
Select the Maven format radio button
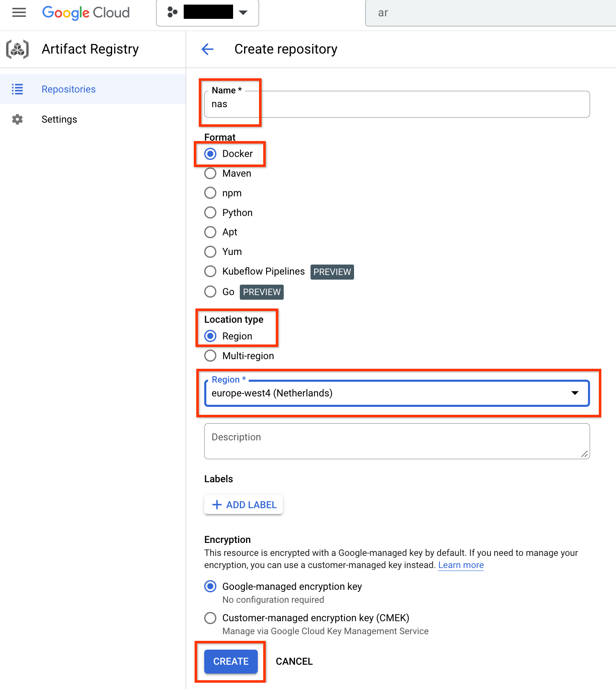[x=210, y=173]
